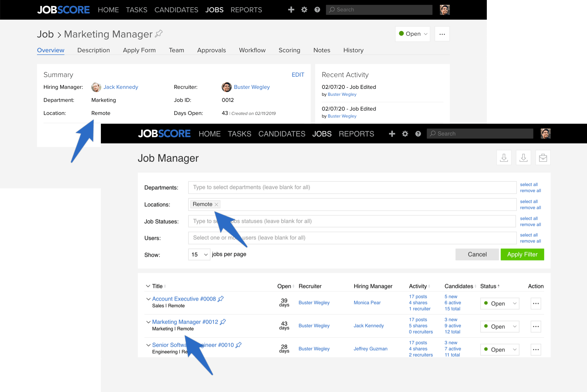
Task: Click pin icon next to Marketing Manager #0012
Action: (x=223, y=322)
